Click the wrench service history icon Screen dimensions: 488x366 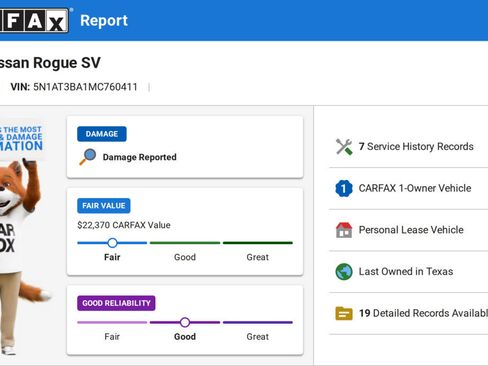pos(344,147)
